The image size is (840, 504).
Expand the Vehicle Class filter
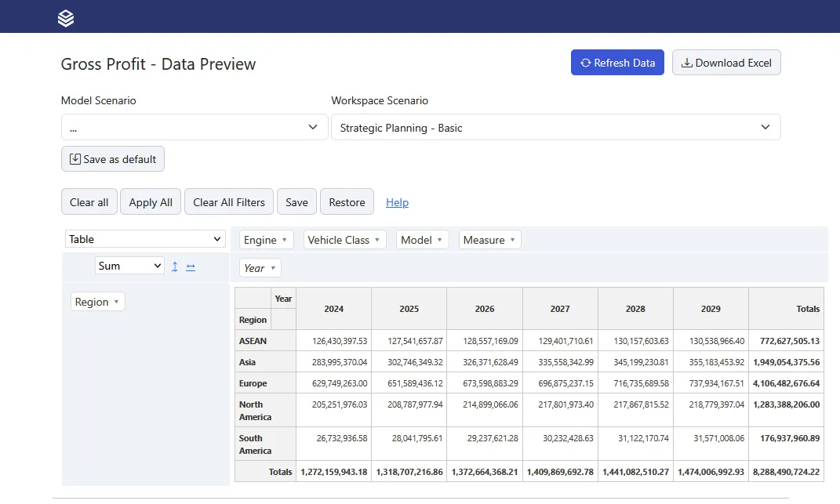coord(344,240)
